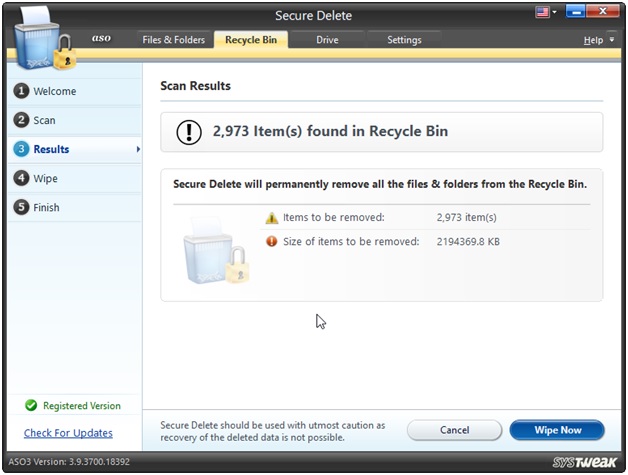Open the Check For Updates link
The height and width of the screenshot is (475, 628).
pos(68,433)
